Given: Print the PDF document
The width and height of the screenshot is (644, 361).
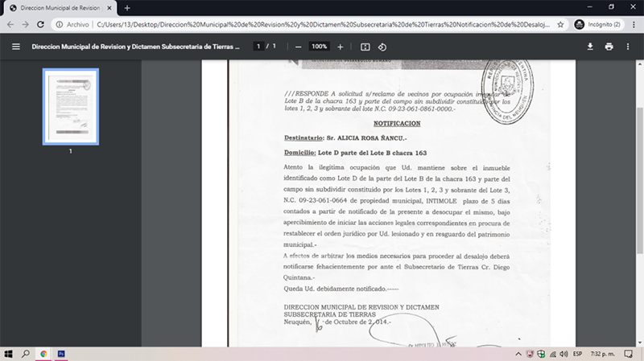Looking at the screenshot, I should click(x=609, y=47).
